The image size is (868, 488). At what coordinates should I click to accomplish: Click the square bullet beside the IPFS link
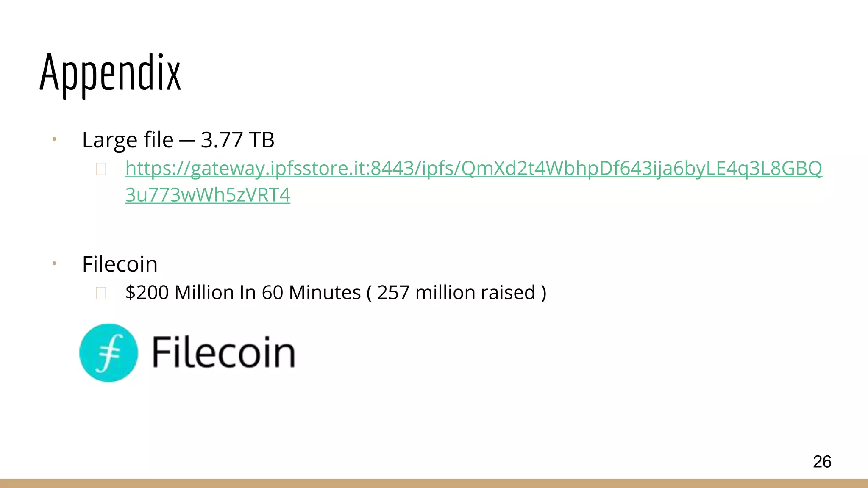(x=101, y=169)
